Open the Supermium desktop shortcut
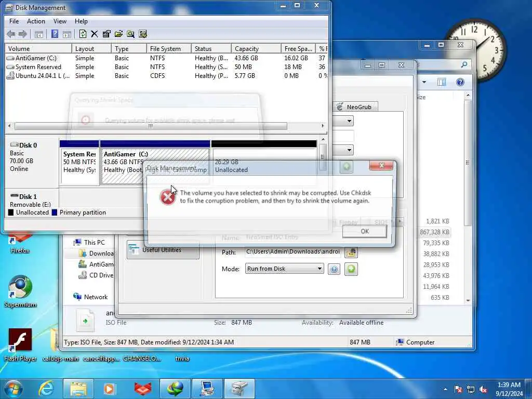Screen dimensions: 532x399 click(20, 291)
